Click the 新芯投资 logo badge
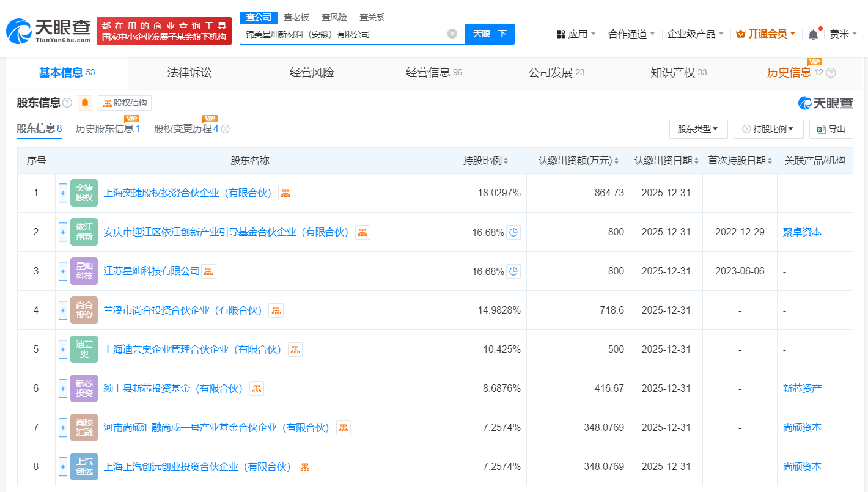 coord(84,389)
